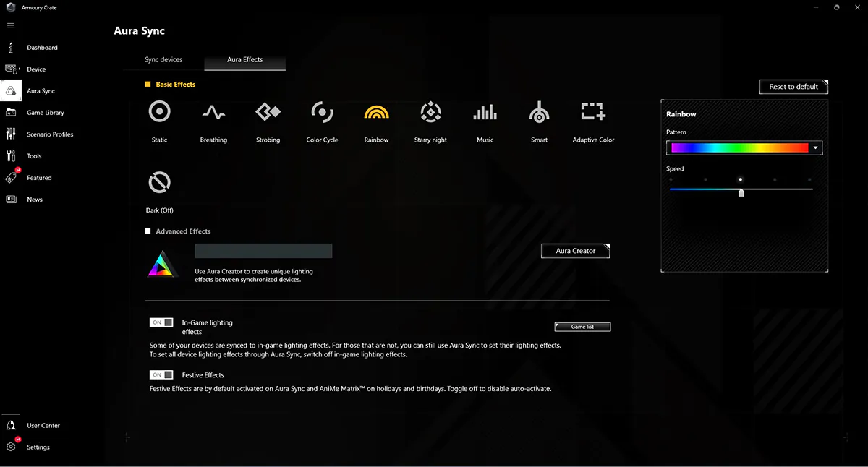Open Game Library in sidebar
Viewport: 868px width, 467px height.
46,113
